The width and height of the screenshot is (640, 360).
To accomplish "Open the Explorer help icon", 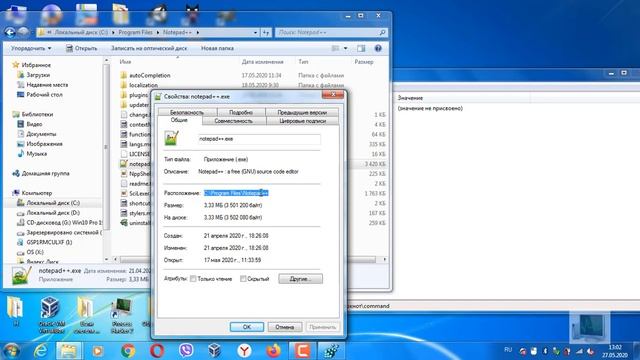I will (x=378, y=48).
